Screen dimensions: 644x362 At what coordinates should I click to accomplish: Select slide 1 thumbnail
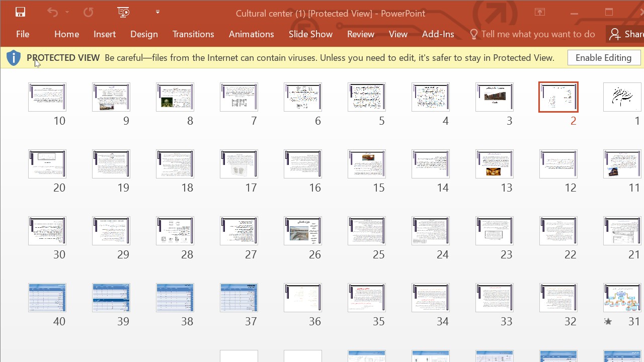[622, 97]
